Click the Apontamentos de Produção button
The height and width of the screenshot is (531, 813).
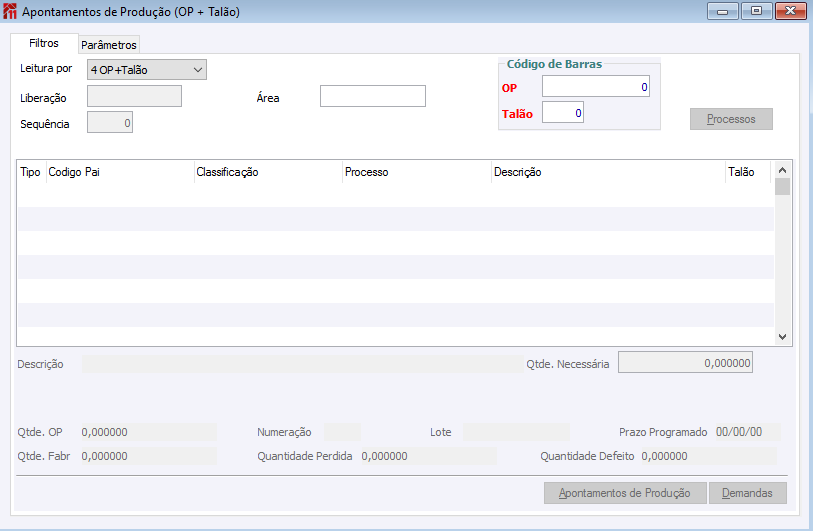click(625, 493)
